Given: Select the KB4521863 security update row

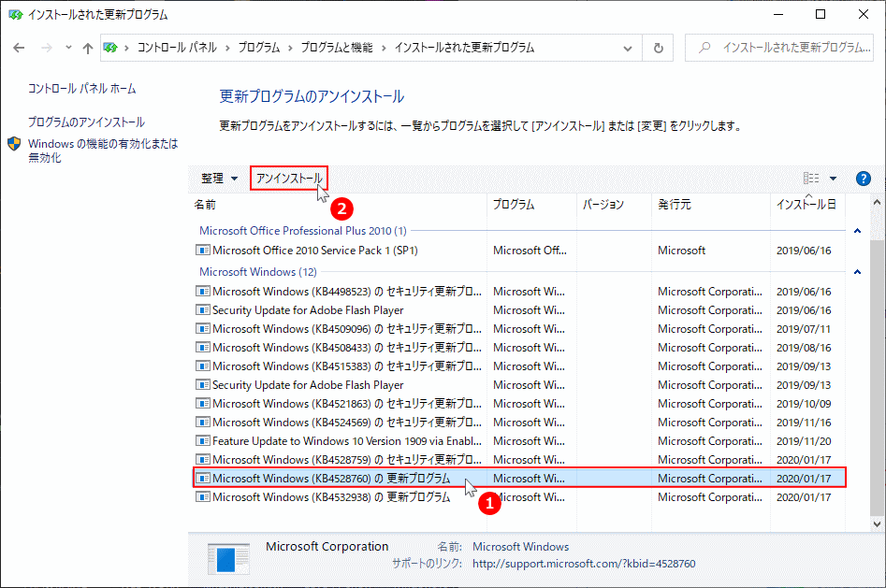Looking at the screenshot, I should pos(519,403).
